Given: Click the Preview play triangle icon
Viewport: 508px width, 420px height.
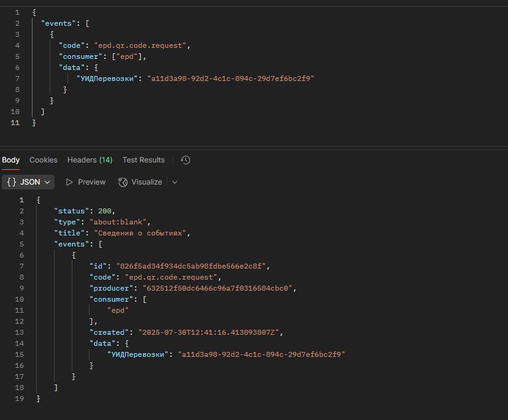Looking at the screenshot, I should (69, 182).
